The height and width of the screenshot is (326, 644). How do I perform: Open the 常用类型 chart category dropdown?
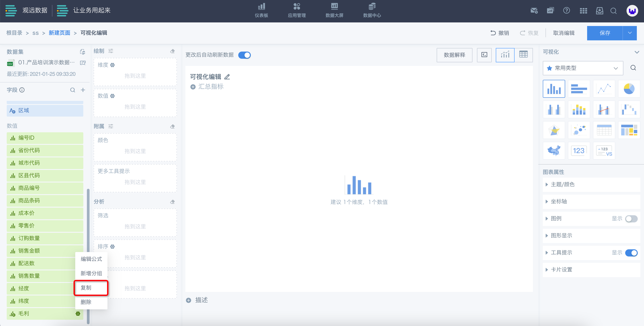tap(582, 68)
